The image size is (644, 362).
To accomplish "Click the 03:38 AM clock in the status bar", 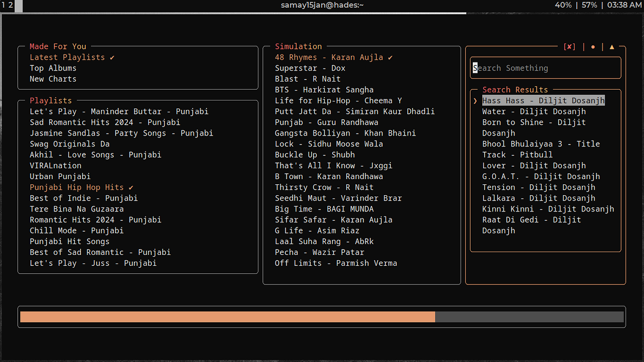I will (x=625, y=5).
